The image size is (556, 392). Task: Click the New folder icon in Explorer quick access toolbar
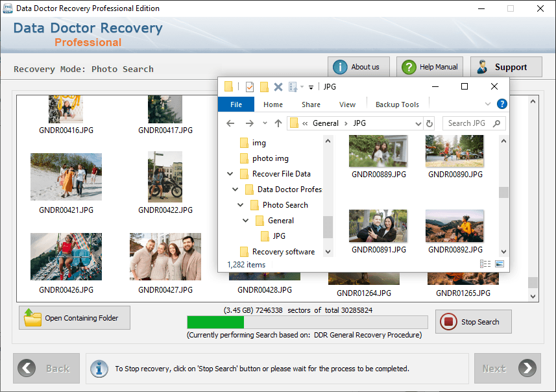[x=264, y=86]
